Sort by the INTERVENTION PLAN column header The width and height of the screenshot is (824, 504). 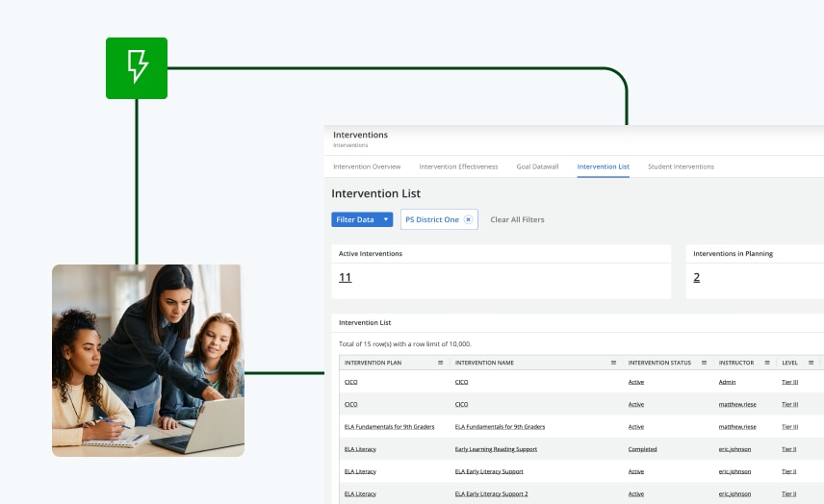point(373,363)
